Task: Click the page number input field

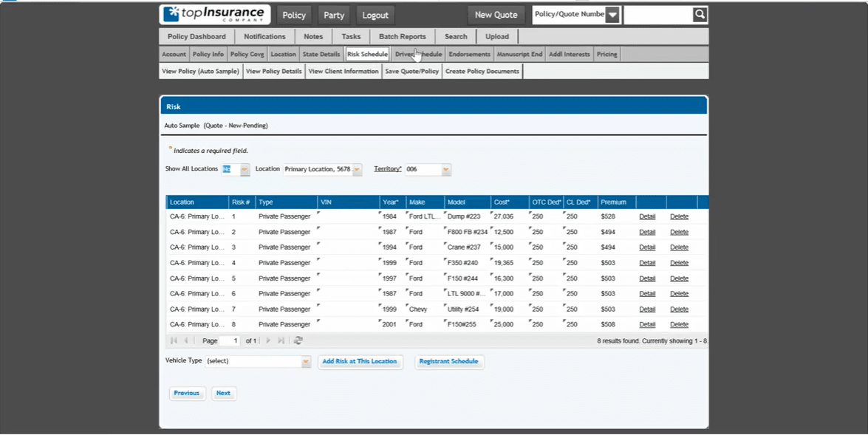Action: (230, 340)
